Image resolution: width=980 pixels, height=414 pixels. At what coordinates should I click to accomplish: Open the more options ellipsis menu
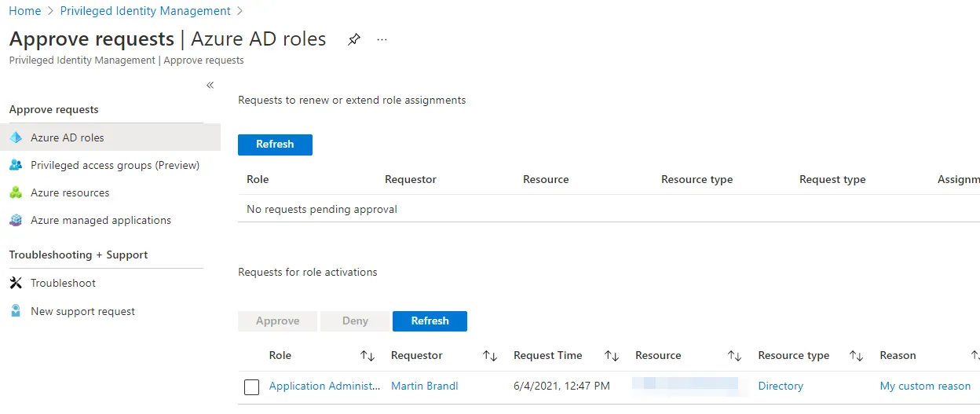coord(382,39)
